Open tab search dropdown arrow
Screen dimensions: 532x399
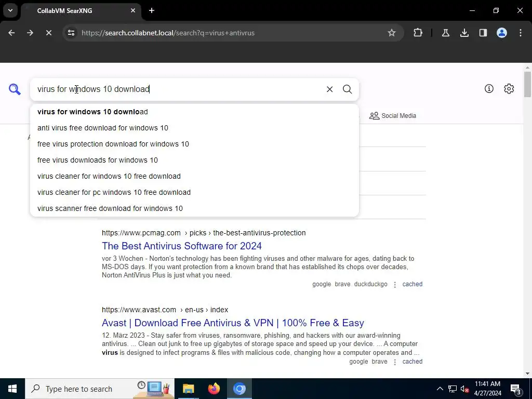point(10,10)
